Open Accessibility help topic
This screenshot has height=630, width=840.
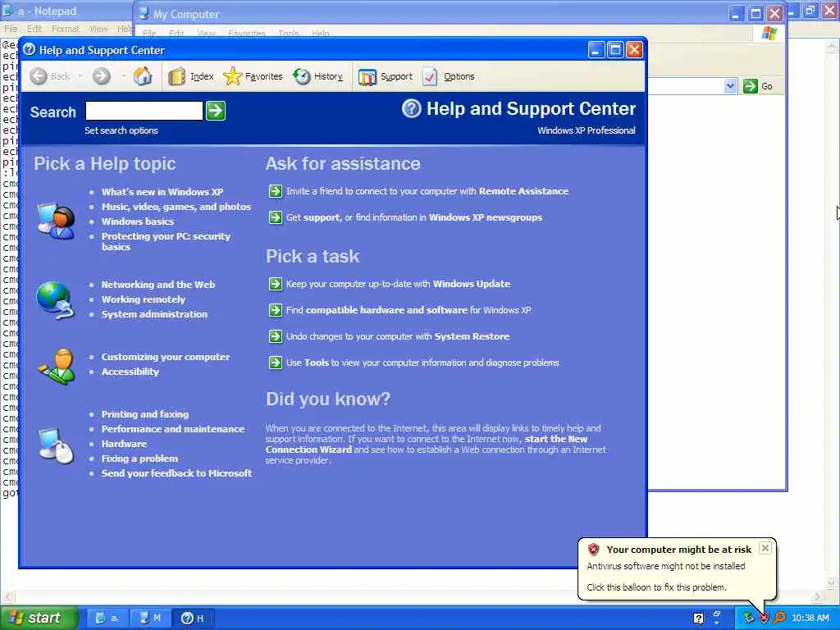[130, 372]
